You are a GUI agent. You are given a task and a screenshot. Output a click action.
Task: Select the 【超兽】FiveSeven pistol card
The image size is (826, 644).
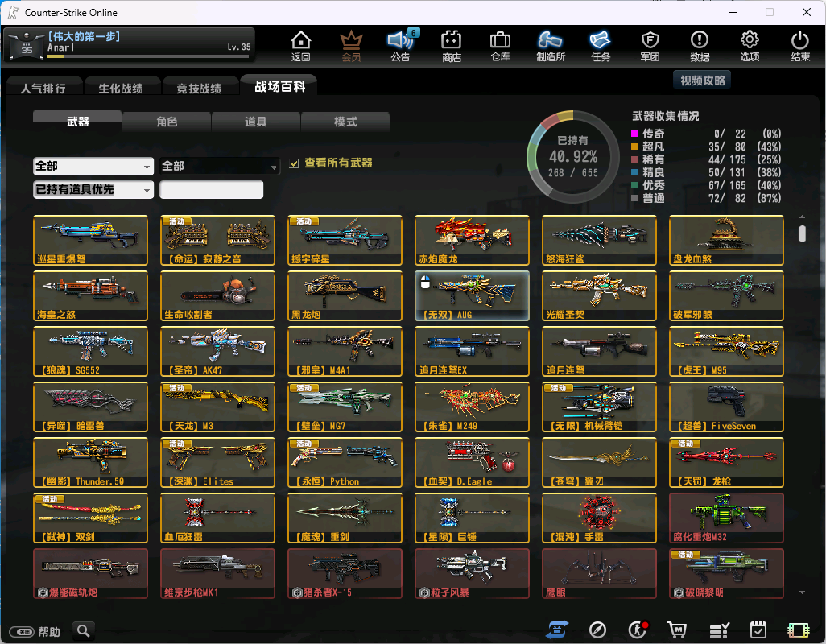[726, 407]
